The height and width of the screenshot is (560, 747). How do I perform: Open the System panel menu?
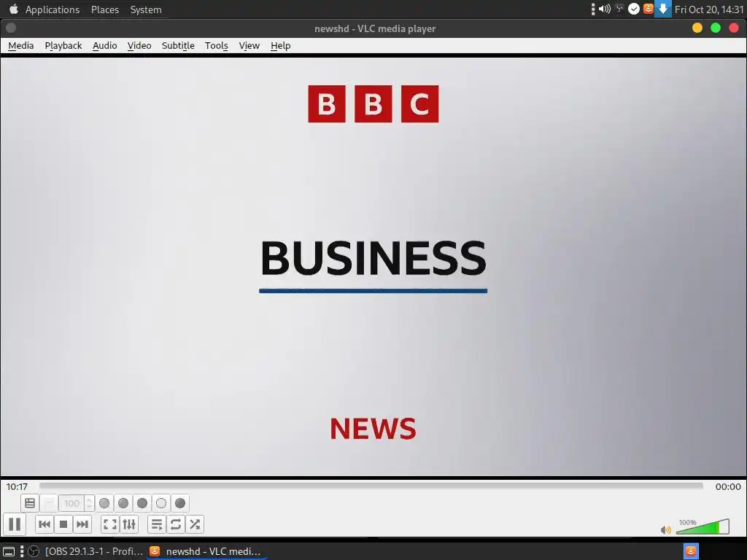(x=146, y=9)
